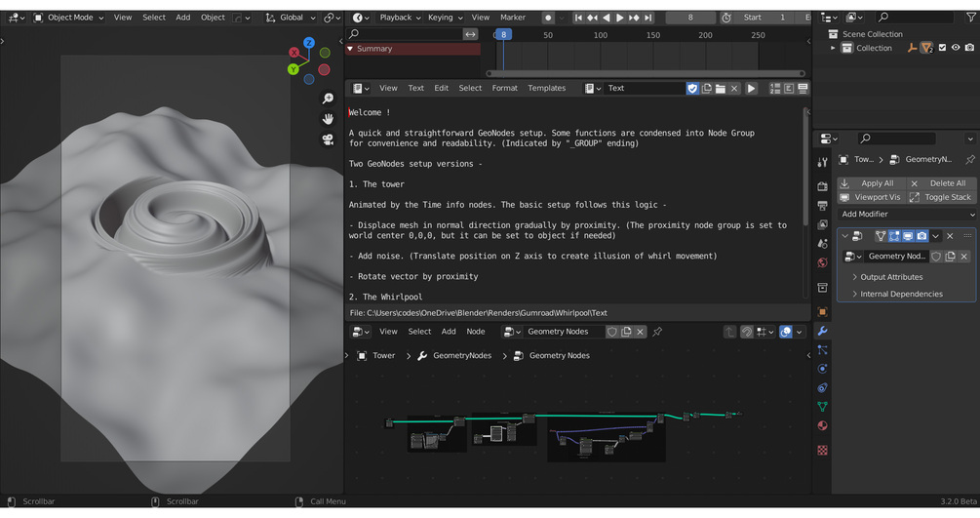Toggle node snapping magnet icon
The image size is (980, 518).
click(x=746, y=332)
